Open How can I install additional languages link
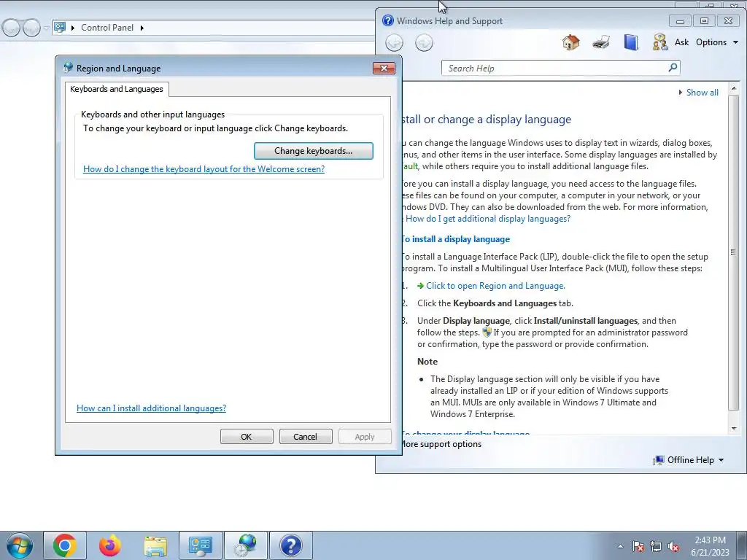 coord(152,408)
